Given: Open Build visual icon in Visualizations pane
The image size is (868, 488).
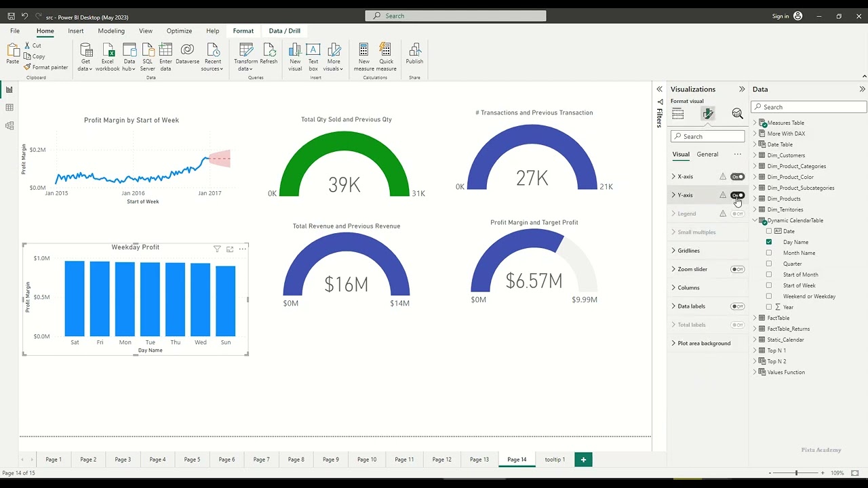Looking at the screenshot, I should [677, 114].
